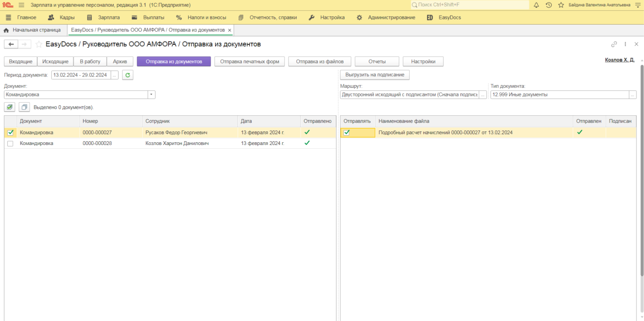Open the hamburger service menu in title bar
Viewport: 644px width, 321px height.
pyautogui.click(x=21, y=5)
